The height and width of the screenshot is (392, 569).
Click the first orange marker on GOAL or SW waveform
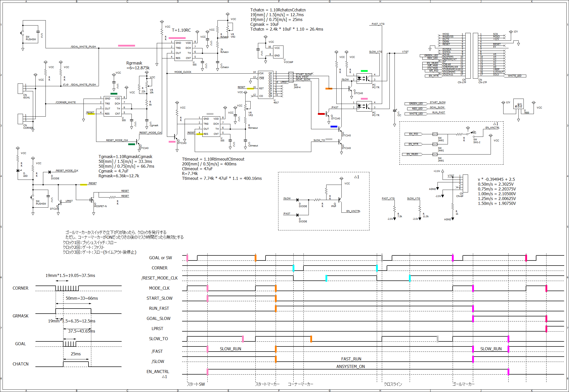[x=255, y=258]
